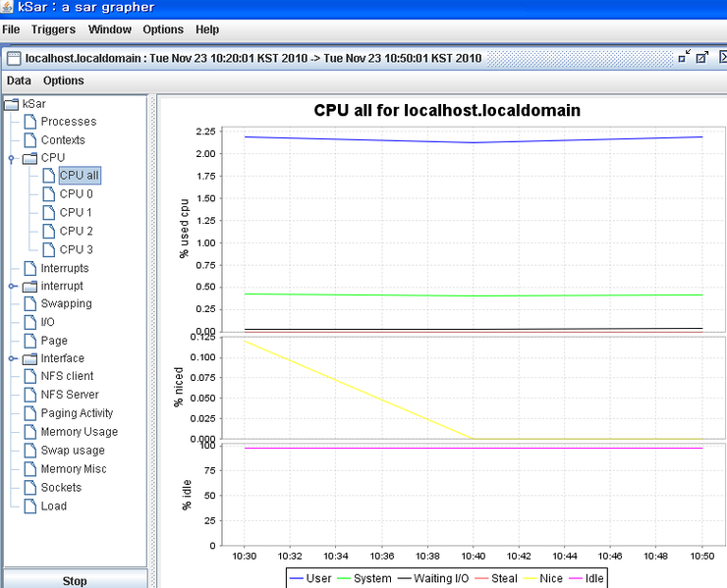Image resolution: width=727 pixels, height=588 pixels.
Task: Click the Paging Activity document icon
Action: (30, 413)
